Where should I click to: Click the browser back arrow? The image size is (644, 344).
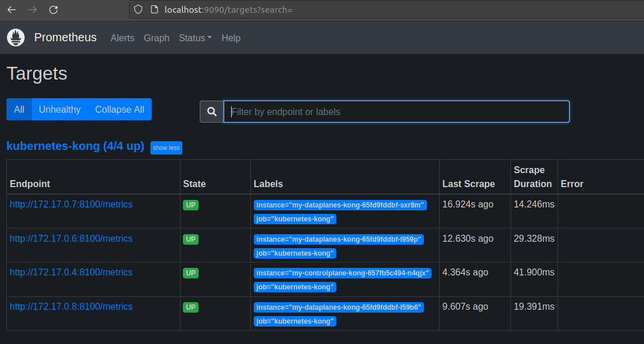point(12,9)
